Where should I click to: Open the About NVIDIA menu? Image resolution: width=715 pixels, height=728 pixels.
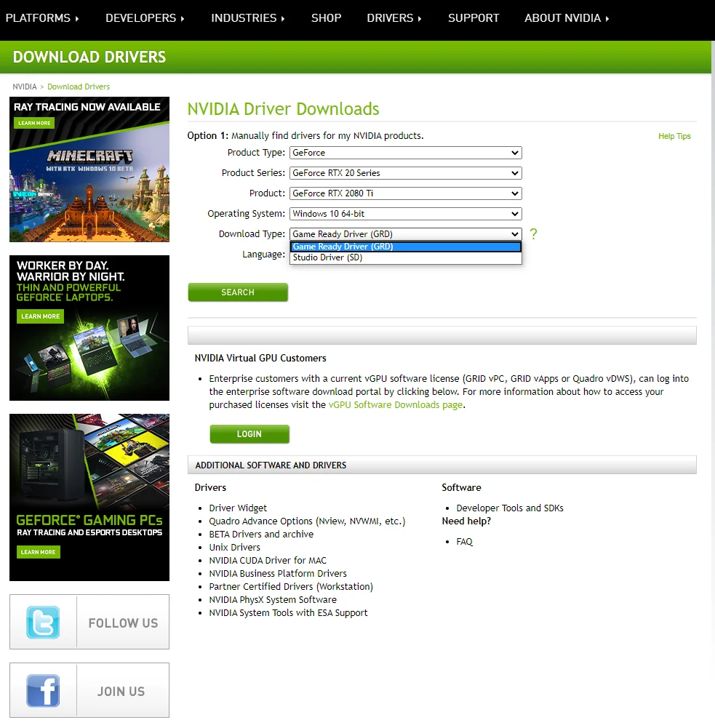coord(567,18)
